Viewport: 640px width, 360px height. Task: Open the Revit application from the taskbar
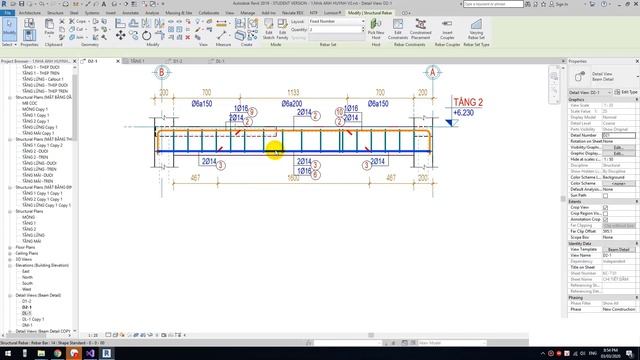coord(107,353)
